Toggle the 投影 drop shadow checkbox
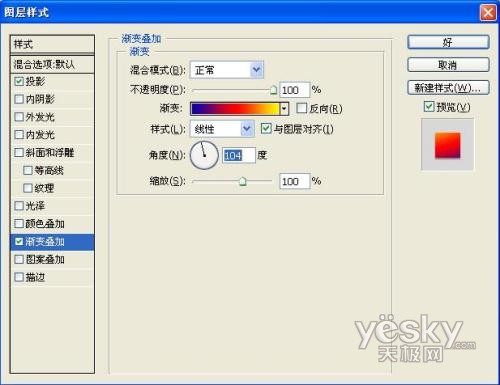500x385 pixels. [x=19, y=82]
